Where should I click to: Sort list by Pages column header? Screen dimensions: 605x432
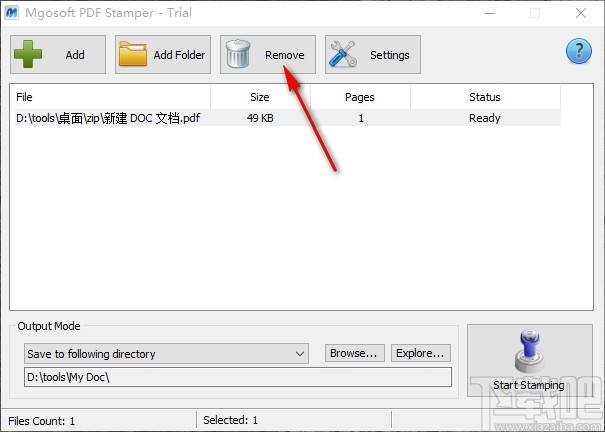[x=360, y=97]
